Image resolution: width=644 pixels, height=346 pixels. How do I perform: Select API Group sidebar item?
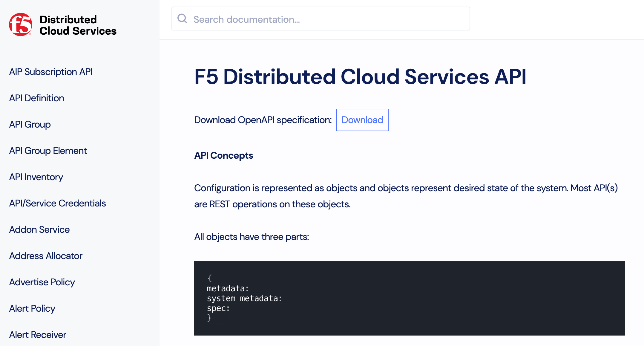[x=30, y=124]
